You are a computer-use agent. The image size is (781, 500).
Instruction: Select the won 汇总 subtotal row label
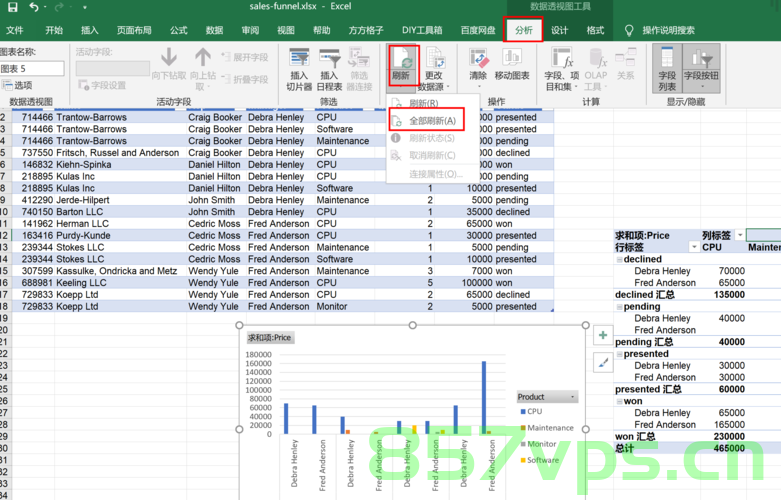(636, 436)
